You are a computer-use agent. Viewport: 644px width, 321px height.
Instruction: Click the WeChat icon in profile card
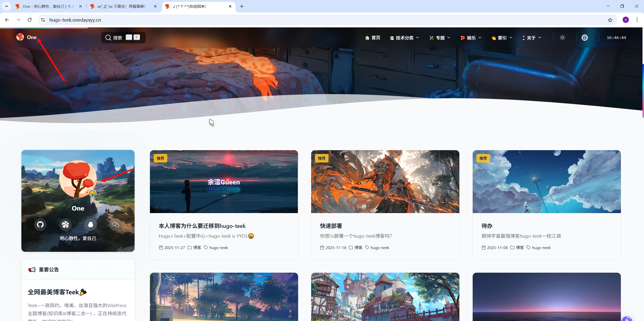(116, 224)
